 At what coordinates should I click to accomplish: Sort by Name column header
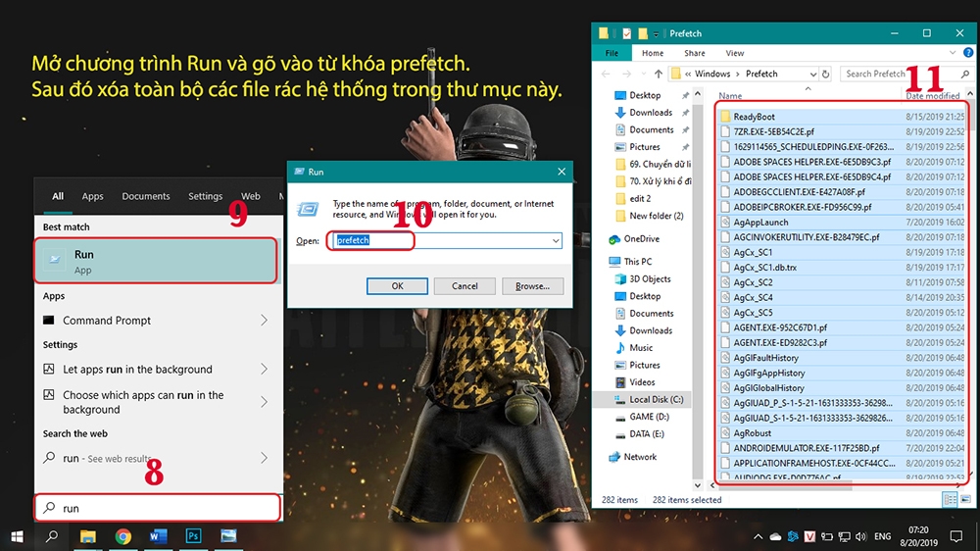coord(730,96)
